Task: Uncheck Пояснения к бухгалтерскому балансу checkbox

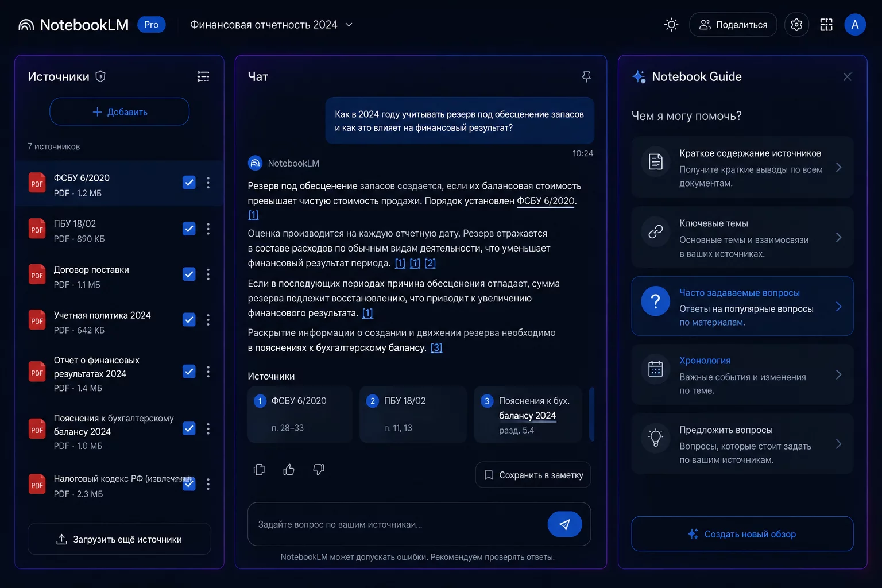Action: (x=189, y=429)
